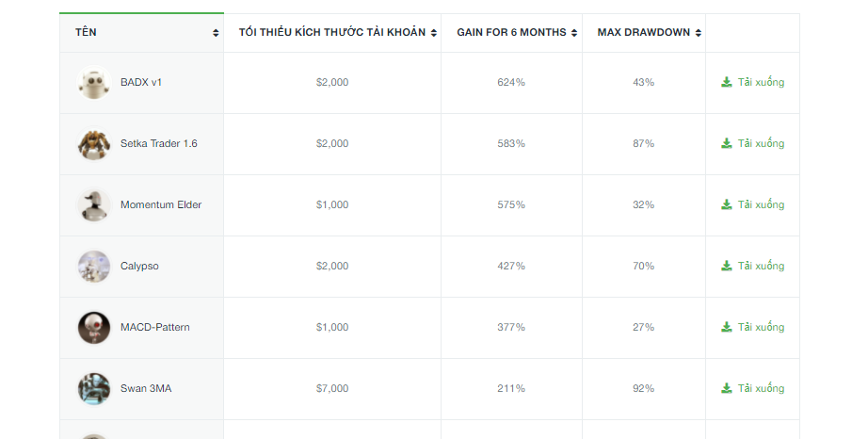Click download icon in Momentum Elder row
868x439 pixels.
(x=727, y=204)
